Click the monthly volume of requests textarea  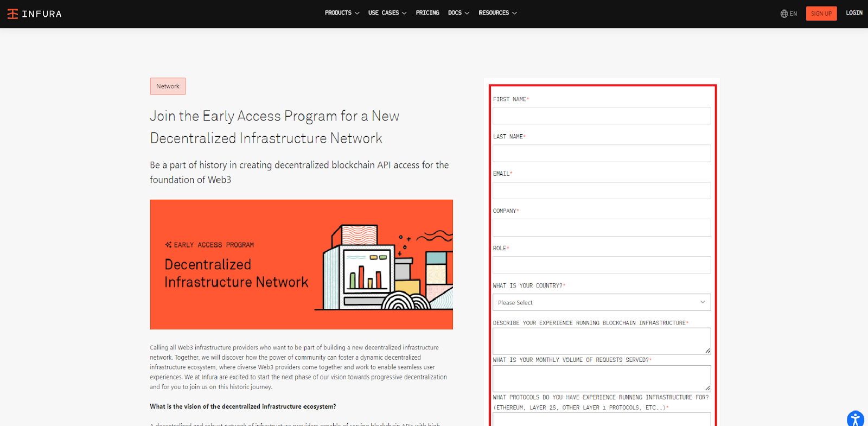602,378
